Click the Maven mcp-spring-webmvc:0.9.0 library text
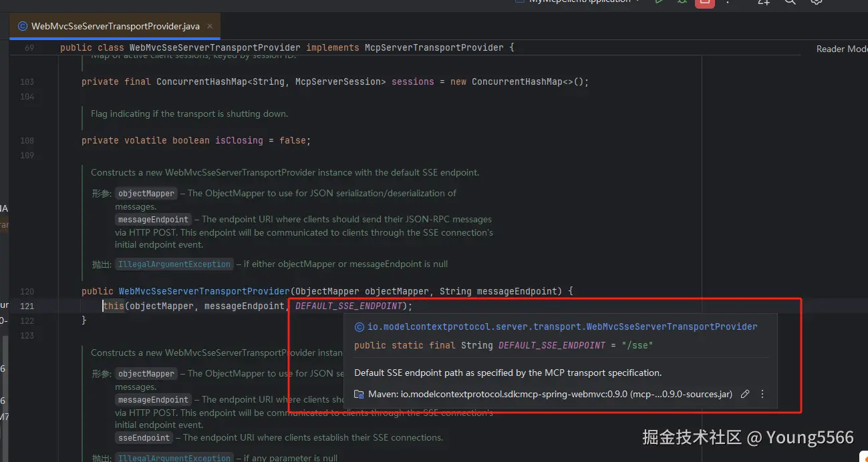Viewport: 868px width, 462px height. tap(551, 395)
